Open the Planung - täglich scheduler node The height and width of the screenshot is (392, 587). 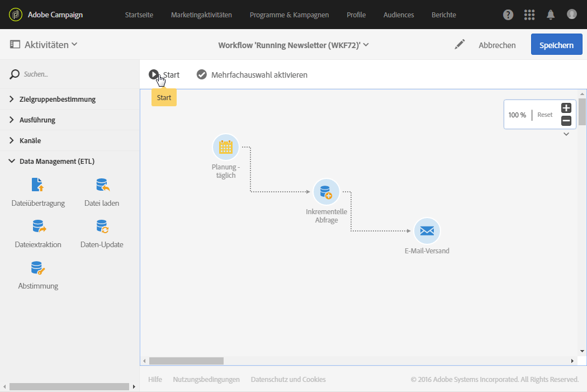coord(225,147)
